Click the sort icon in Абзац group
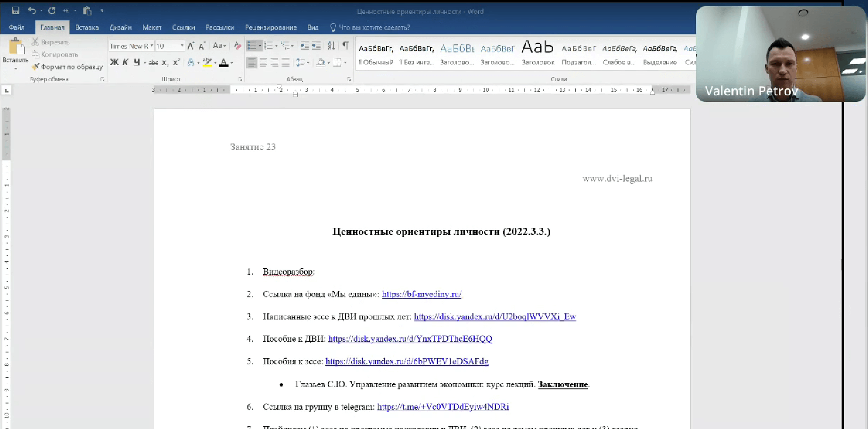This screenshot has height=429, width=868. click(x=331, y=45)
